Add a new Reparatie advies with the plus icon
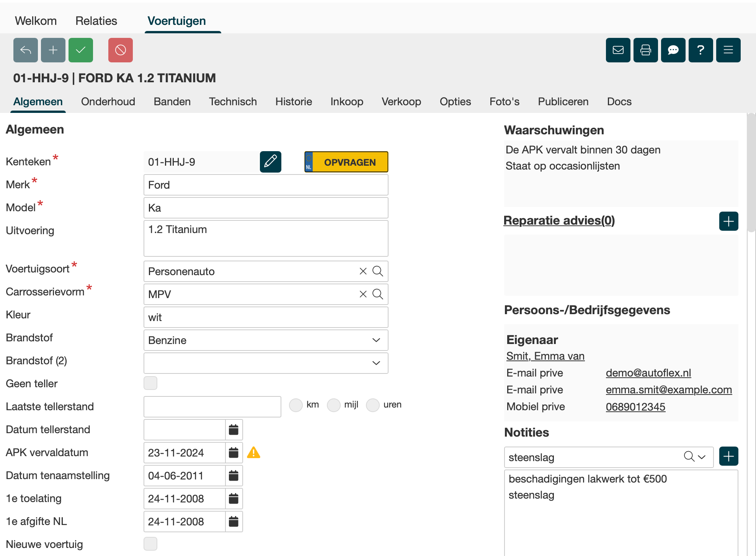This screenshot has height=556, width=756. 728,221
